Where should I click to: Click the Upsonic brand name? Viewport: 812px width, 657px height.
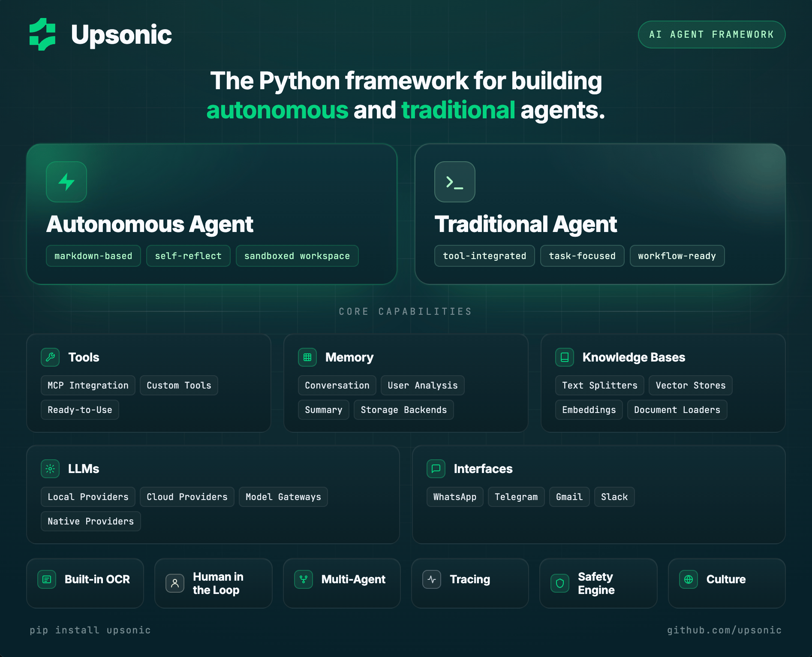point(121,35)
